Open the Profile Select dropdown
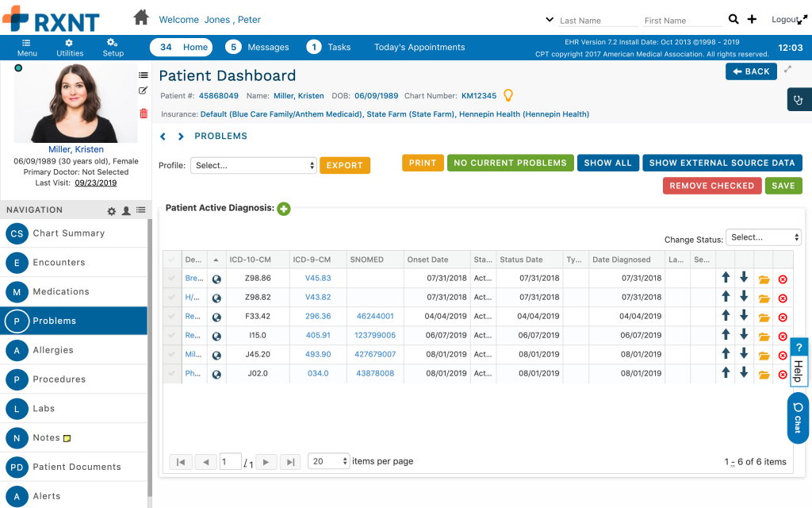 [x=253, y=165]
